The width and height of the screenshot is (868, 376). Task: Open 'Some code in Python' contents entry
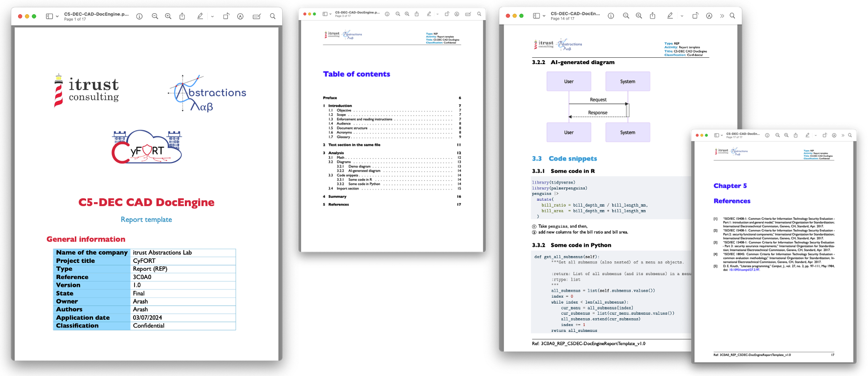point(364,184)
